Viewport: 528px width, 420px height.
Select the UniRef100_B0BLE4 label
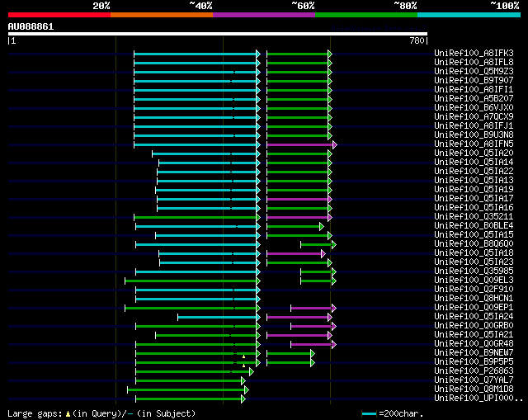click(474, 226)
